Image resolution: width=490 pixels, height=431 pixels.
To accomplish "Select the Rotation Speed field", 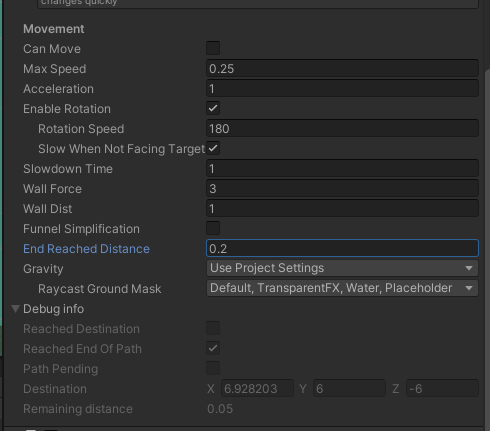I will click(342, 128).
